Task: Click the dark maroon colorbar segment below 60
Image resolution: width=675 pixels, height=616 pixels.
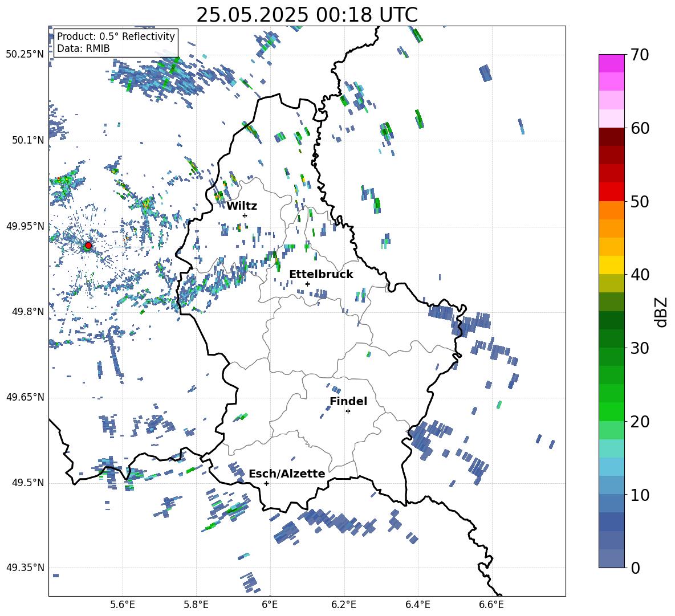Action: click(x=611, y=137)
